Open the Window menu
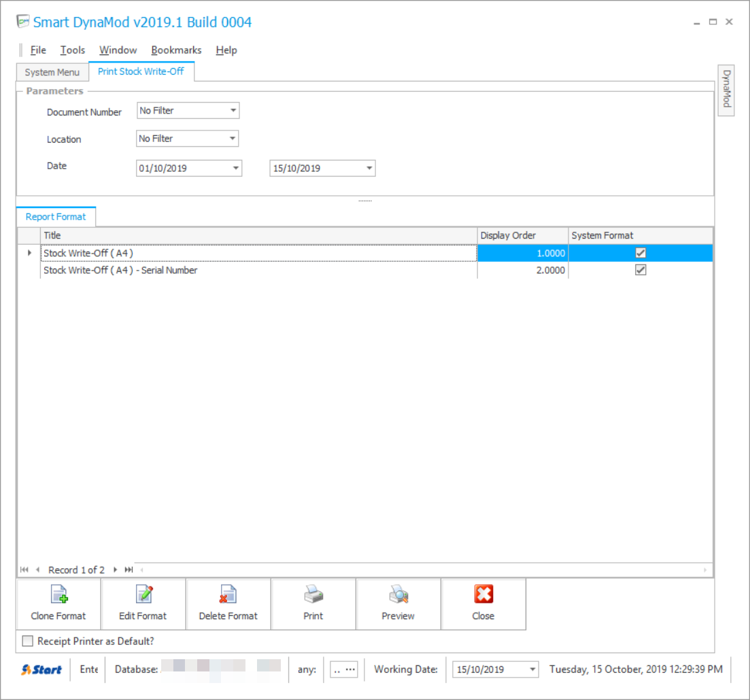750x700 pixels. pos(118,50)
